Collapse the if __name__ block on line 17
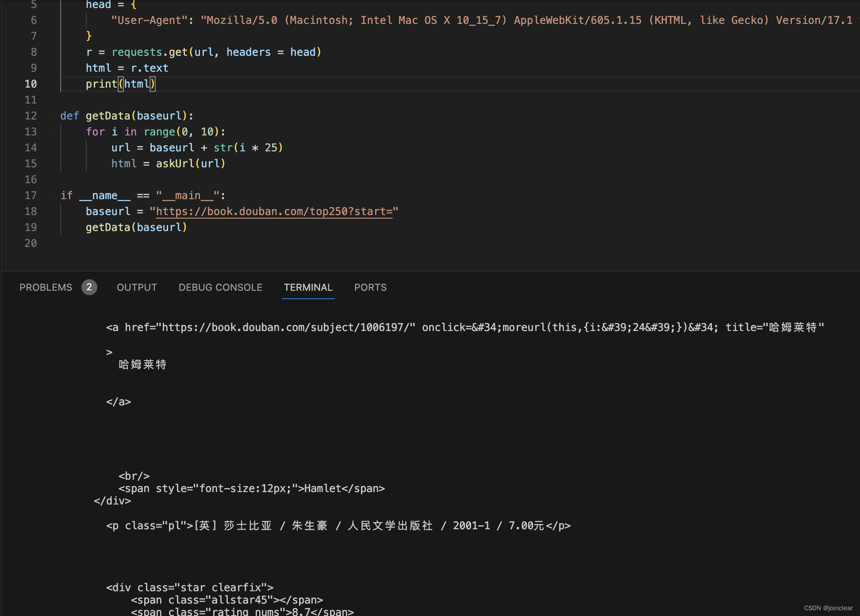The height and width of the screenshot is (616, 860). [x=50, y=196]
